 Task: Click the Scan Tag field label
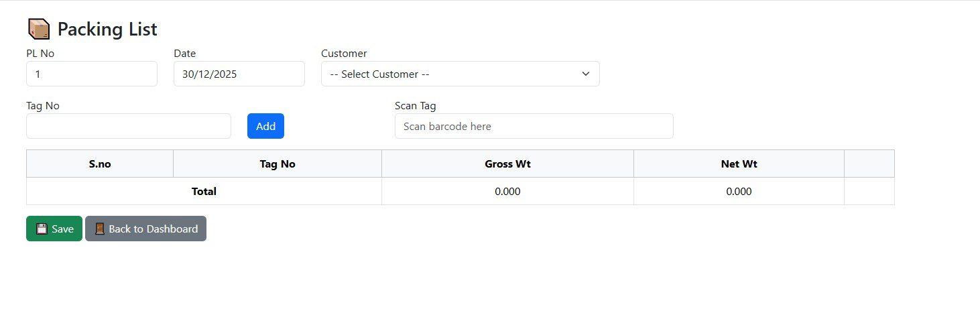point(415,105)
